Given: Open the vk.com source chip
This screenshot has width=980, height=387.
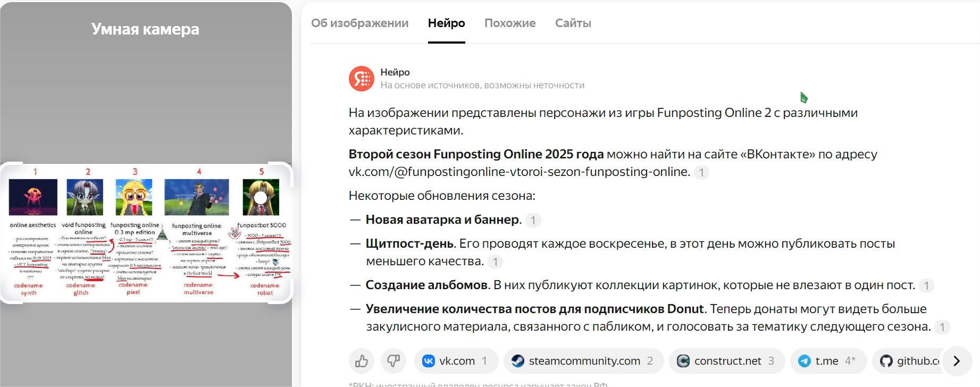Looking at the screenshot, I should 456,361.
